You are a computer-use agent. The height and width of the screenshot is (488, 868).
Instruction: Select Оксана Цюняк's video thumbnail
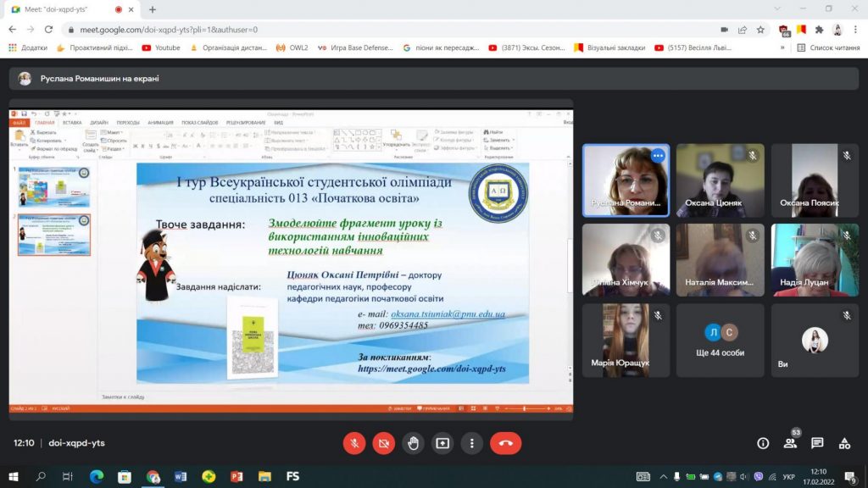(720, 180)
